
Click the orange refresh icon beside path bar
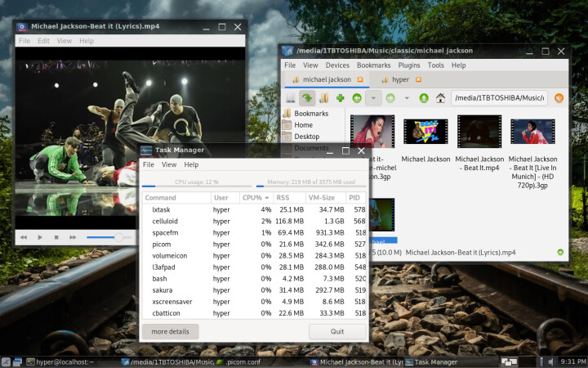tap(559, 98)
